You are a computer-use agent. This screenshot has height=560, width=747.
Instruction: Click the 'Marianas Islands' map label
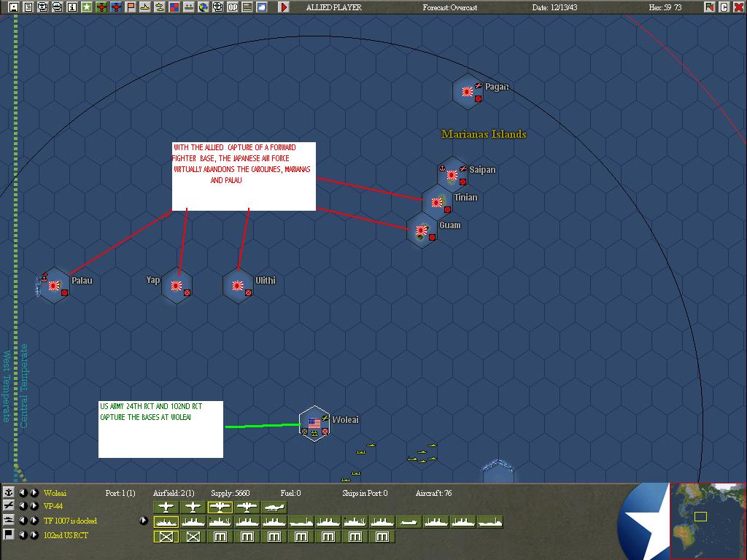tap(484, 134)
